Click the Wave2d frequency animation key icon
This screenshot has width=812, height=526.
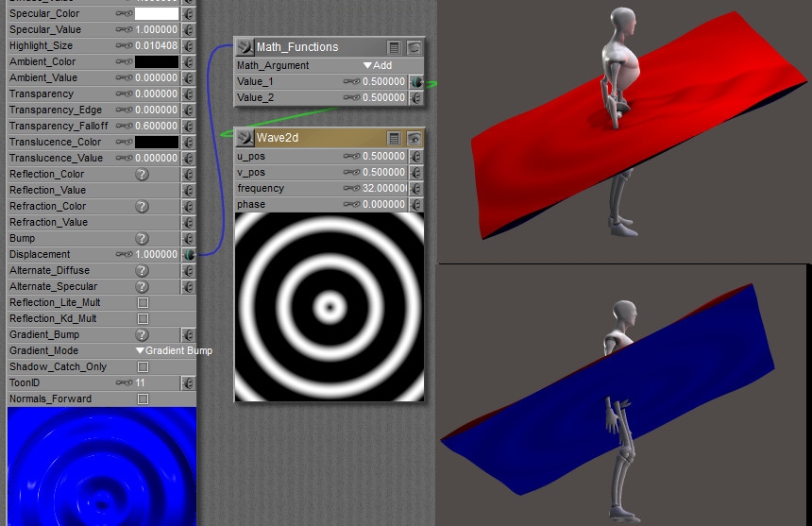[x=351, y=188]
